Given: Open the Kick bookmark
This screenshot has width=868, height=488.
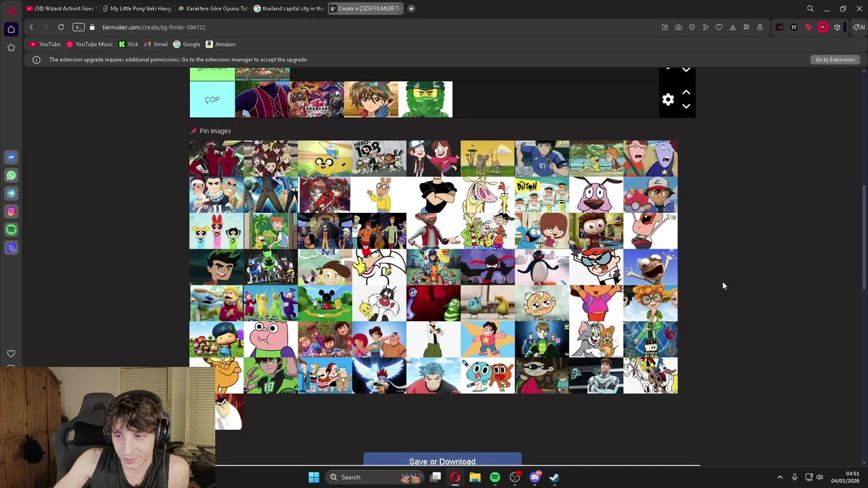Looking at the screenshot, I should click(x=128, y=44).
